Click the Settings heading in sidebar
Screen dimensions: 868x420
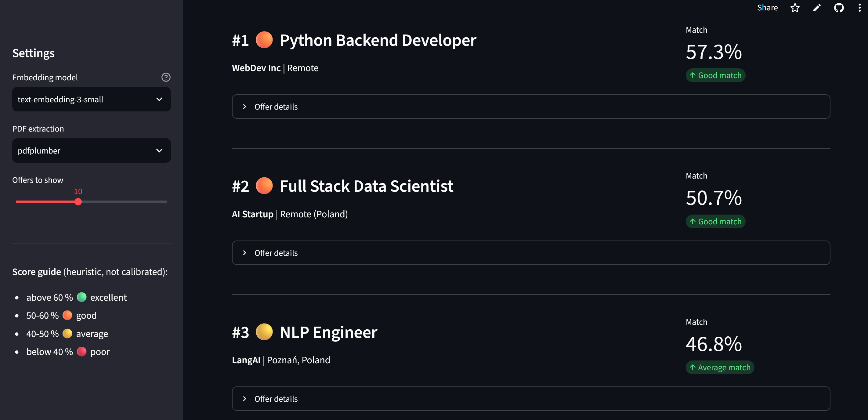pos(33,53)
